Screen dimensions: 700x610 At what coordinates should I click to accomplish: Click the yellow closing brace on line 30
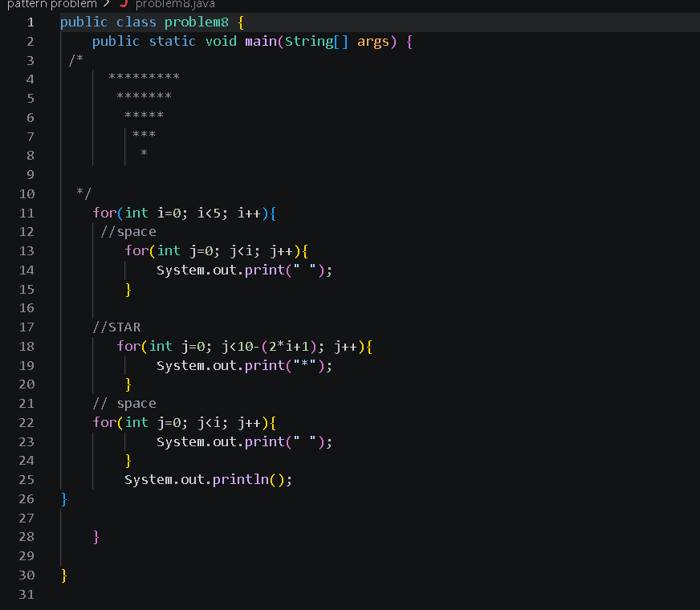[64, 575]
